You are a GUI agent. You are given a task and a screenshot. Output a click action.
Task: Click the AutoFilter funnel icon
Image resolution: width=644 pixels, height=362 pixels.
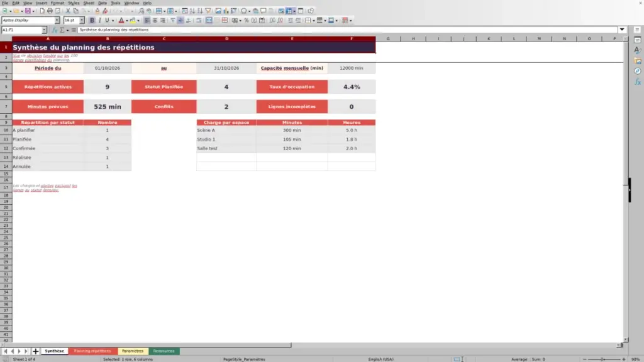[208, 11]
